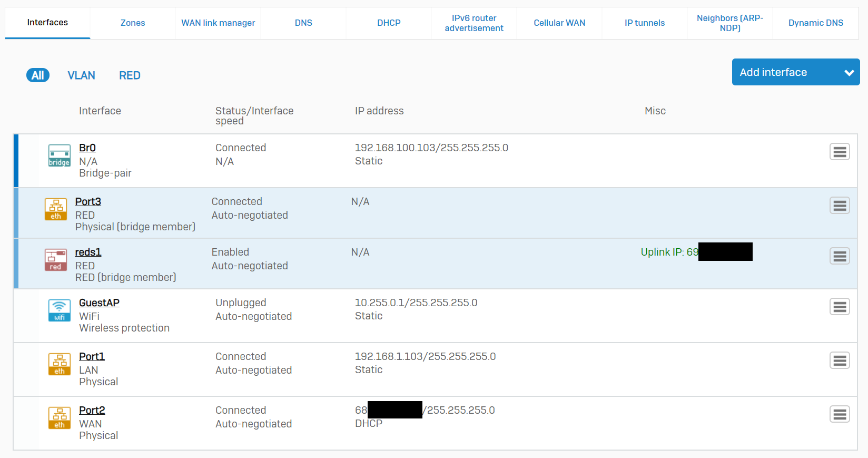The height and width of the screenshot is (458, 868).
Task: Click the Port1 ethernet icon
Action: [59, 364]
